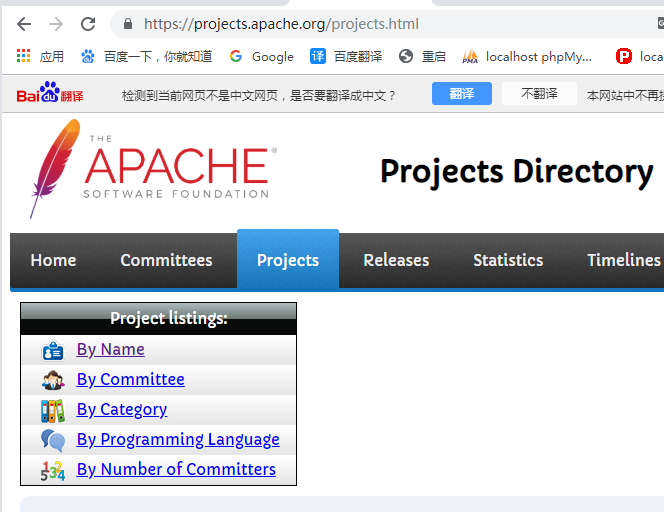Viewport: 664px width, 512px height.
Task: Open the localhost phpMyAdmin bookmark
Action: (527, 56)
